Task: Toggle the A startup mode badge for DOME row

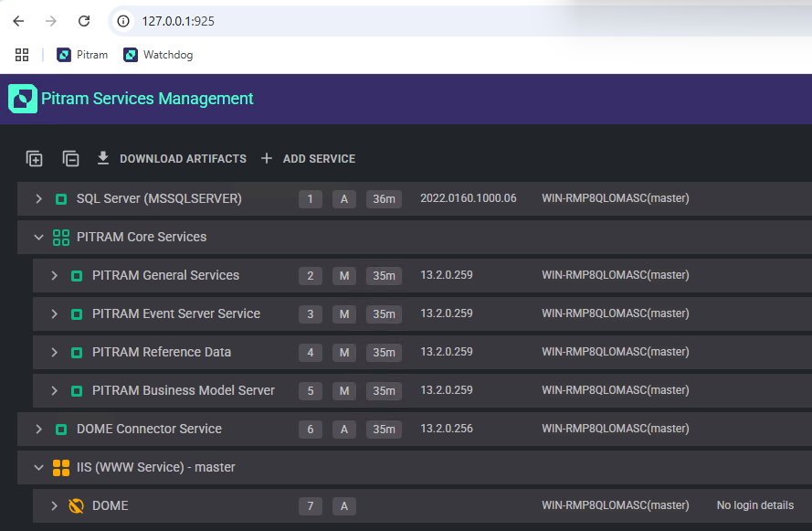Action: pyautogui.click(x=343, y=506)
